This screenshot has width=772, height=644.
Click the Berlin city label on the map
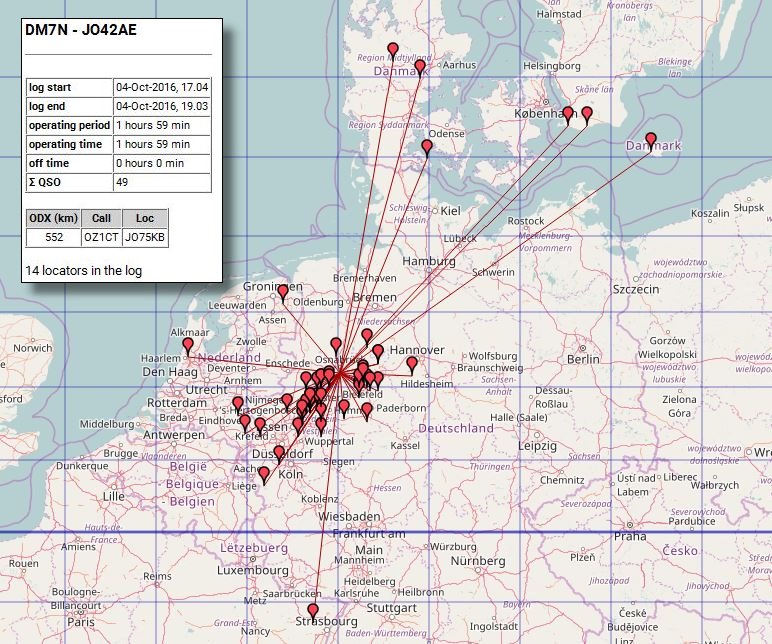(x=582, y=359)
